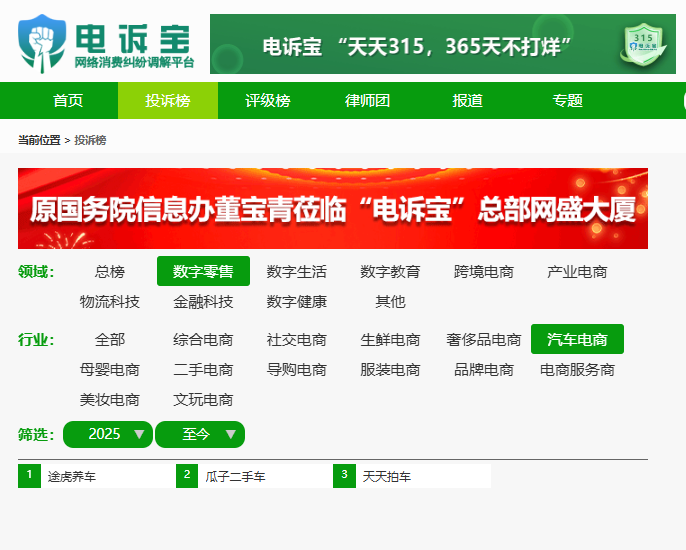Choose 导购电商 industry filter
686x550 pixels.
tap(297, 369)
